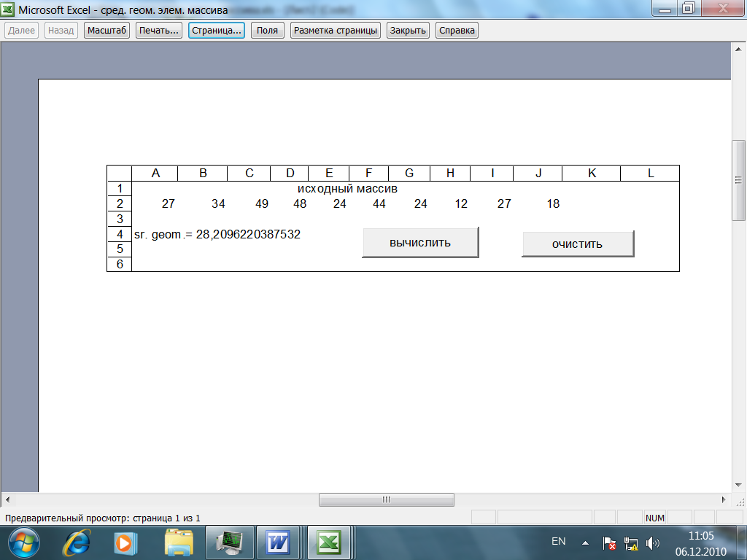The image size is (747, 560).
Task: Click the Назад button
Action: point(61,31)
